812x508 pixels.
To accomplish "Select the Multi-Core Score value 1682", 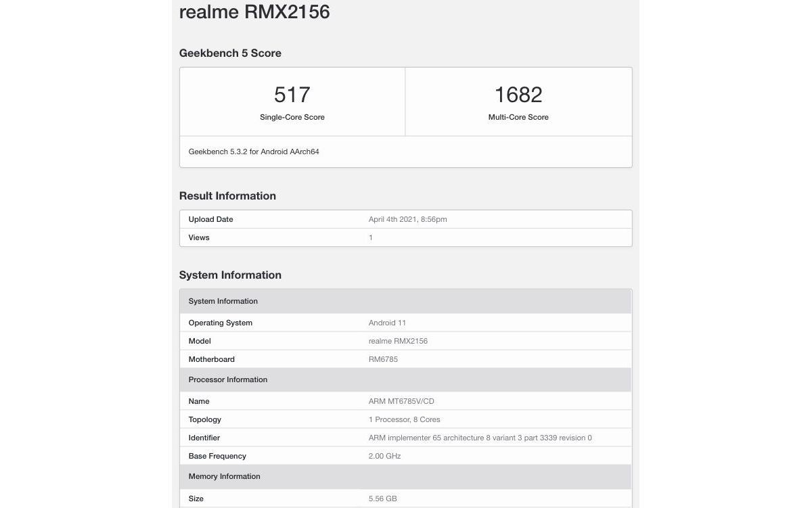I will coord(518,95).
